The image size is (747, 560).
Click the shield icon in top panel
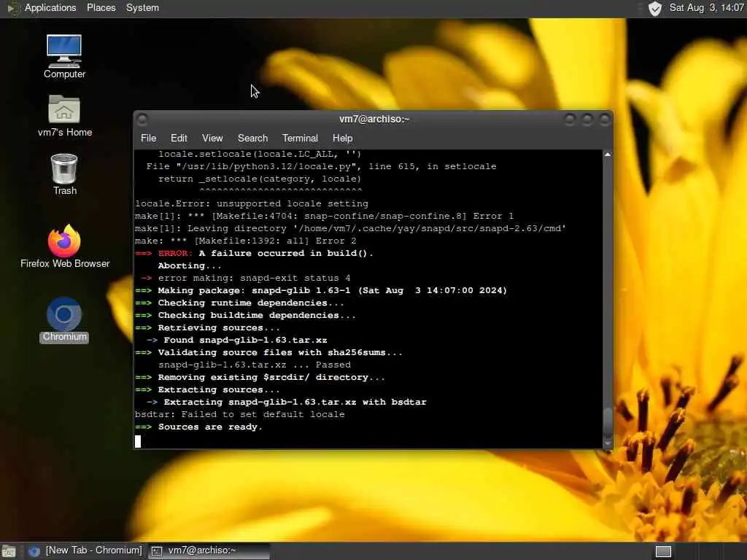(655, 8)
